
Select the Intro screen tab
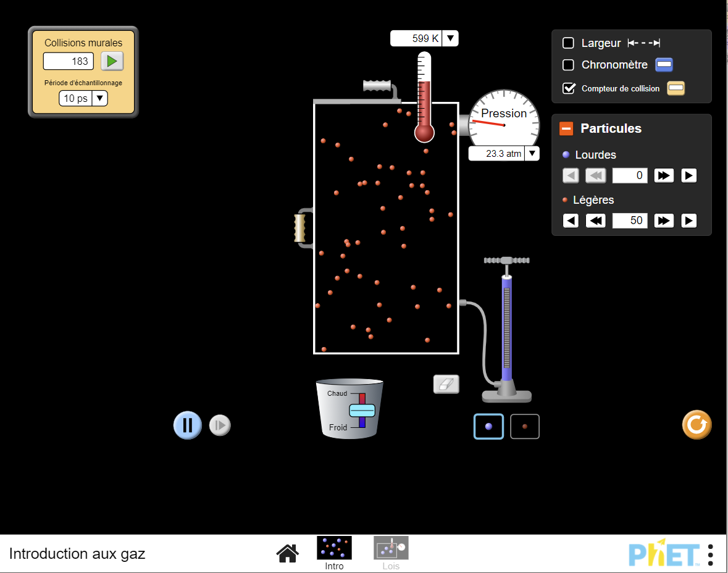pos(334,553)
